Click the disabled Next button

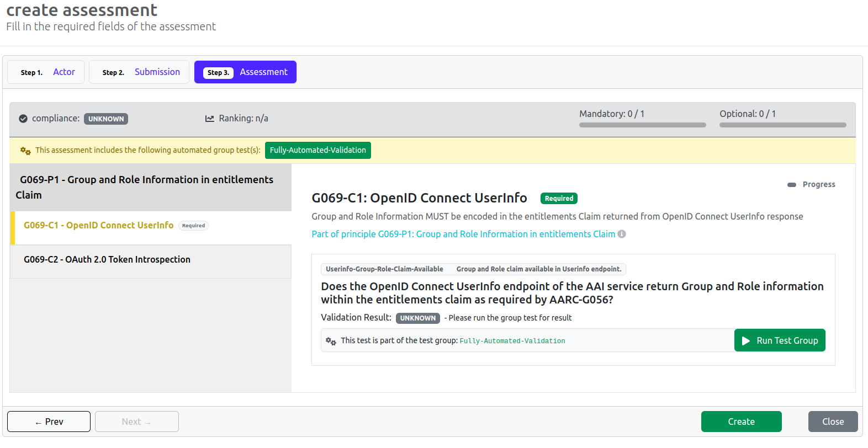pyautogui.click(x=137, y=422)
